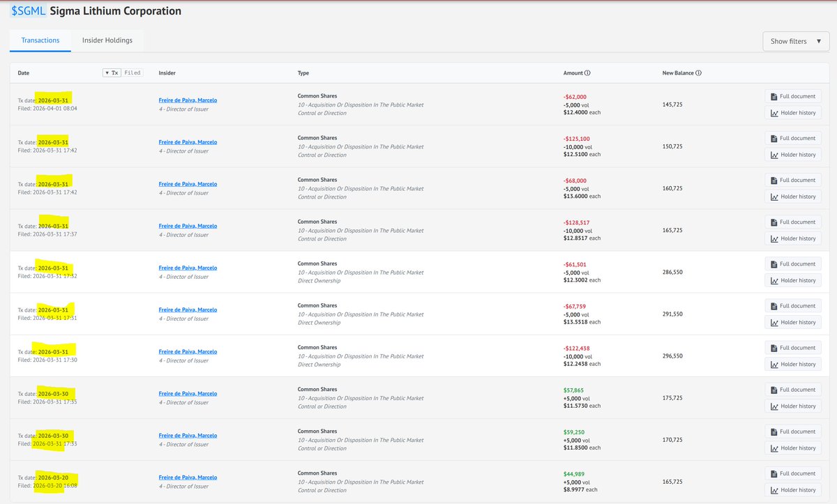Select the 170,725 new balance value

pyautogui.click(x=672, y=439)
